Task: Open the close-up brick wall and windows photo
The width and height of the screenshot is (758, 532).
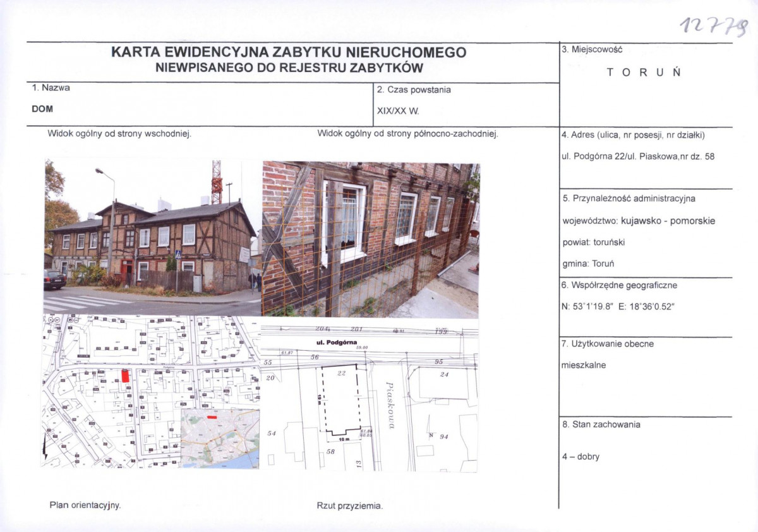Action: 371,239
